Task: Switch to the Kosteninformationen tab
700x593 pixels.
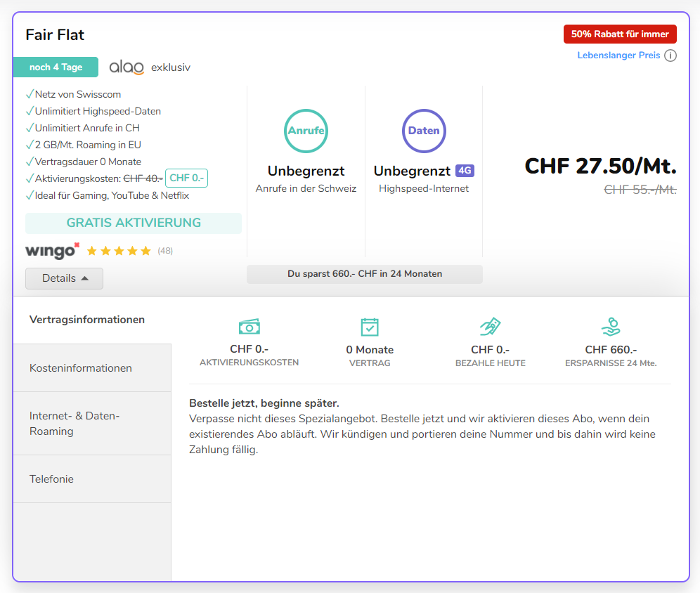Action: 81,368
